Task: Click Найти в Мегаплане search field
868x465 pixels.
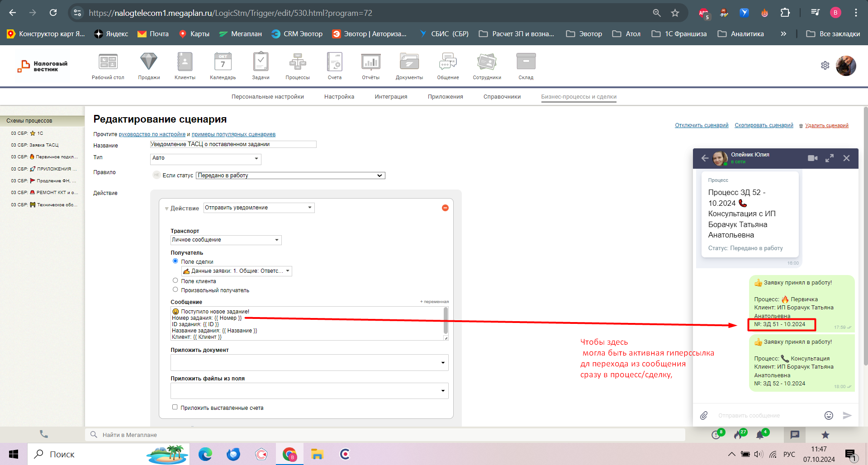Action: pyautogui.click(x=385, y=435)
